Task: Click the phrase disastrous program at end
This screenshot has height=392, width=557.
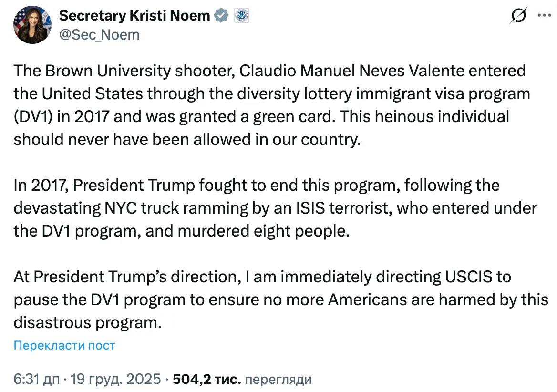Action: (85, 322)
